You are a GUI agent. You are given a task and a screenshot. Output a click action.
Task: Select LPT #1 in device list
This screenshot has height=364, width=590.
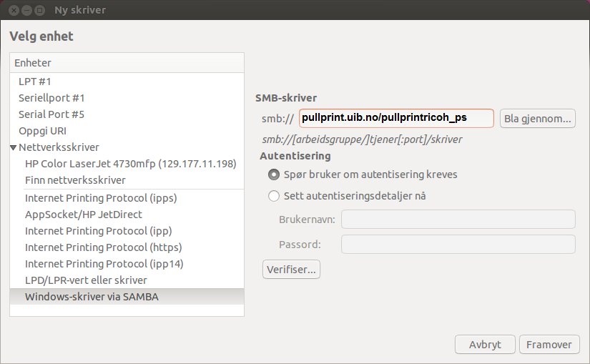point(35,82)
